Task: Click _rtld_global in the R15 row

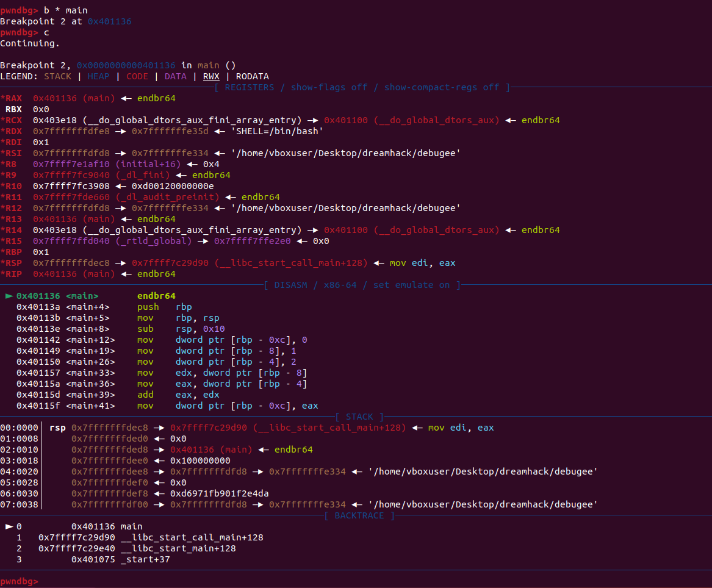Action: [x=154, y=241]
